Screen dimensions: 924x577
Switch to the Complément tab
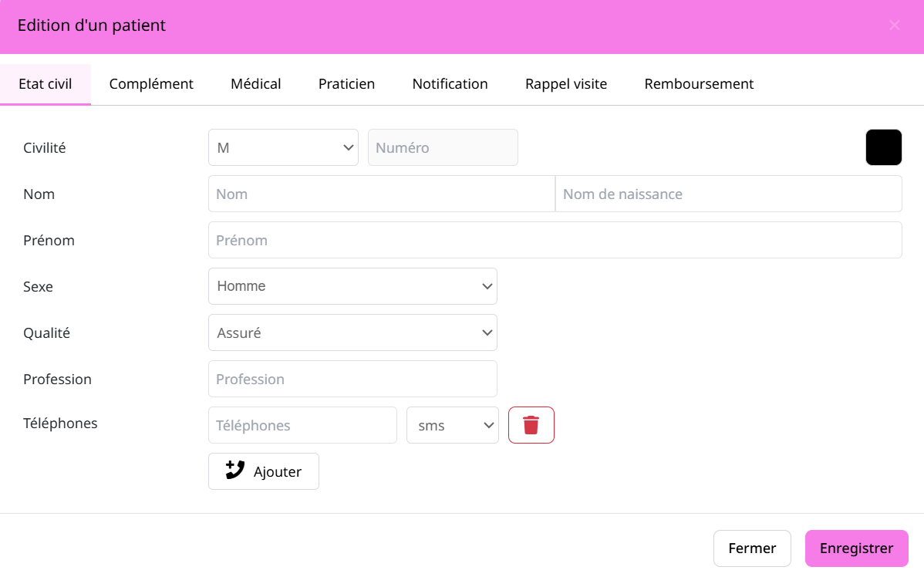click(x=151, y=84)
